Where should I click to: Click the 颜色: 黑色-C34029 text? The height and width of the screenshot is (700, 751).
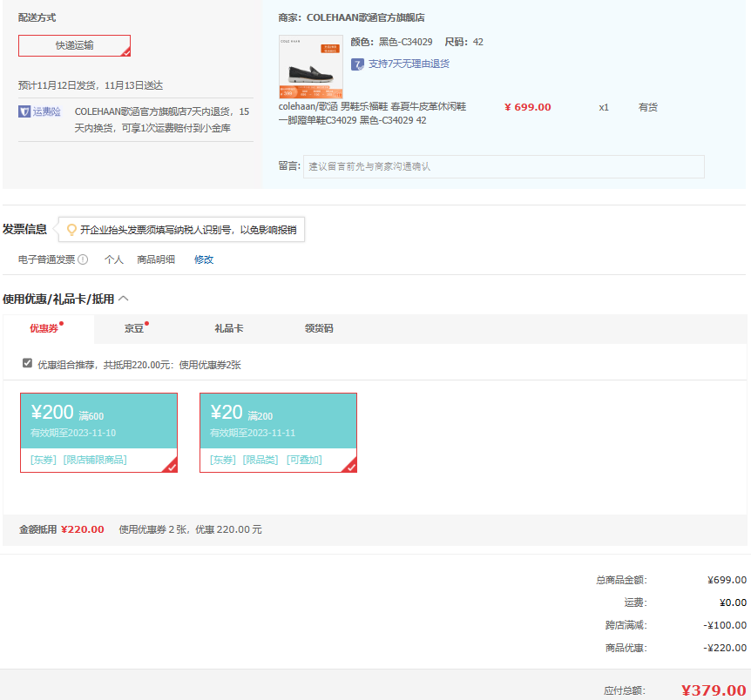tap(391, 42)
